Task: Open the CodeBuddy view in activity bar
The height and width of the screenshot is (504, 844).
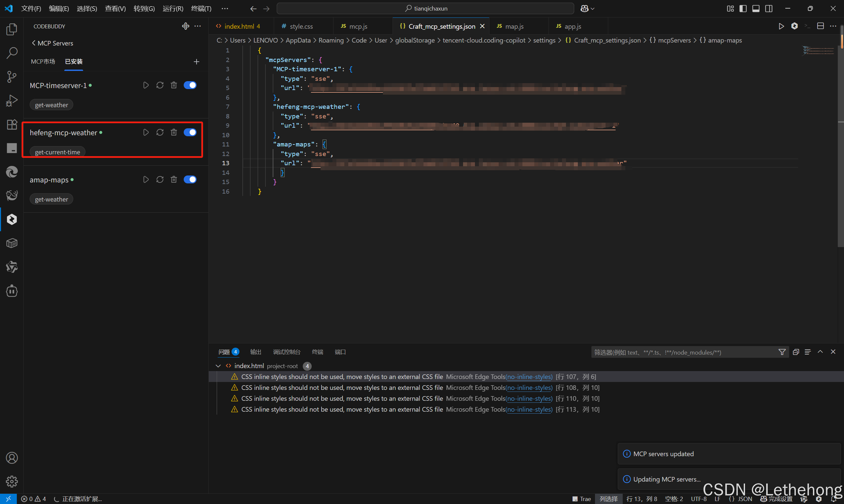Action: pyautogui.click(x=12, y=219)
